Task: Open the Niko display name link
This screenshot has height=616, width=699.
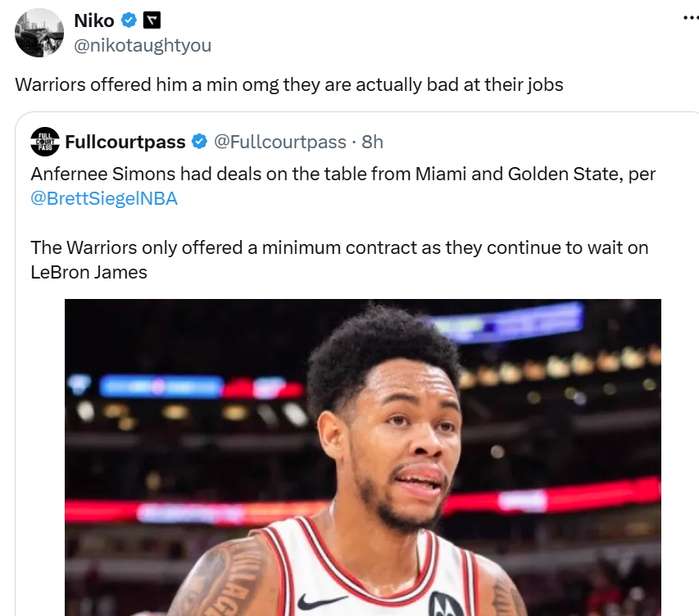Action: point(94,20)
